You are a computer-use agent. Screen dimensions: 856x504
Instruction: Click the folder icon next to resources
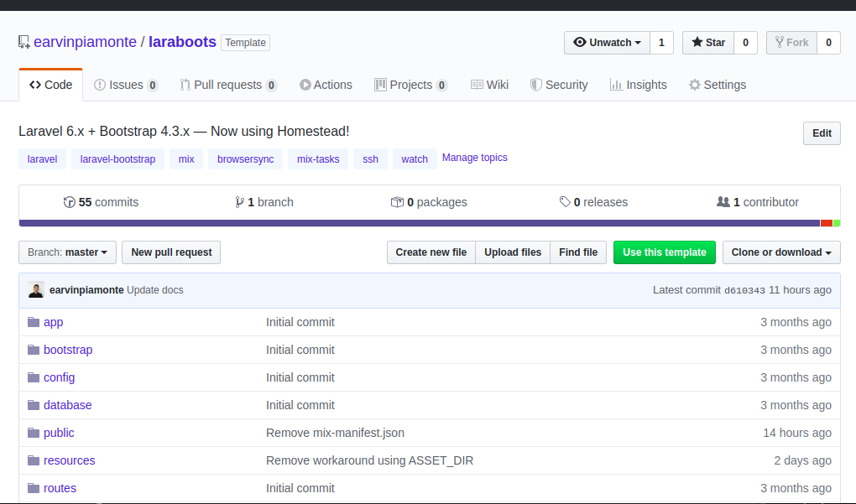click(34, 460)
